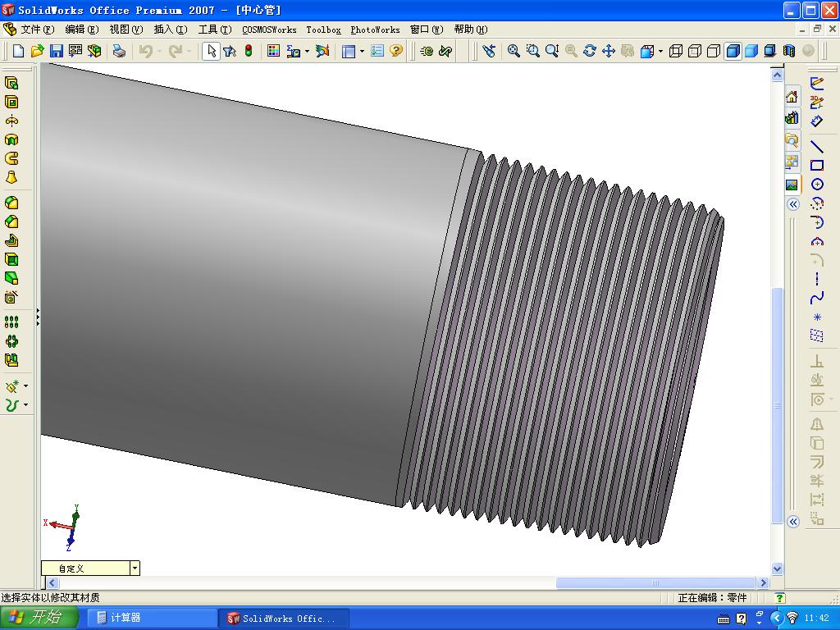
Task: Click the Extruded Boss/Base feature icon
Action: (x=11, y=83)
